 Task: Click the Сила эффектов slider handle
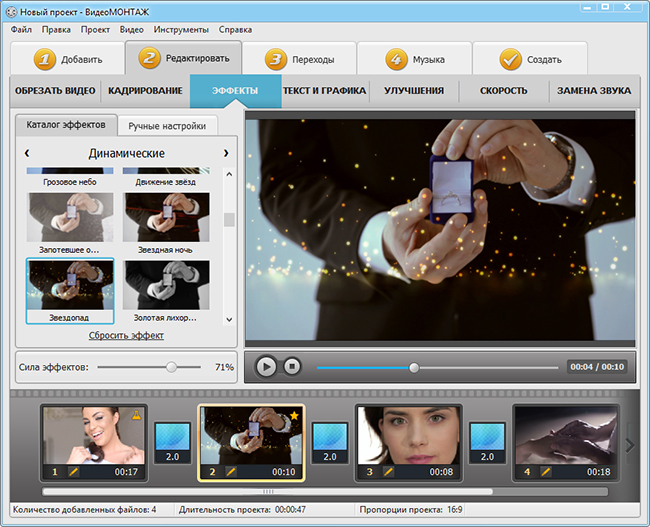coord(171,367)
